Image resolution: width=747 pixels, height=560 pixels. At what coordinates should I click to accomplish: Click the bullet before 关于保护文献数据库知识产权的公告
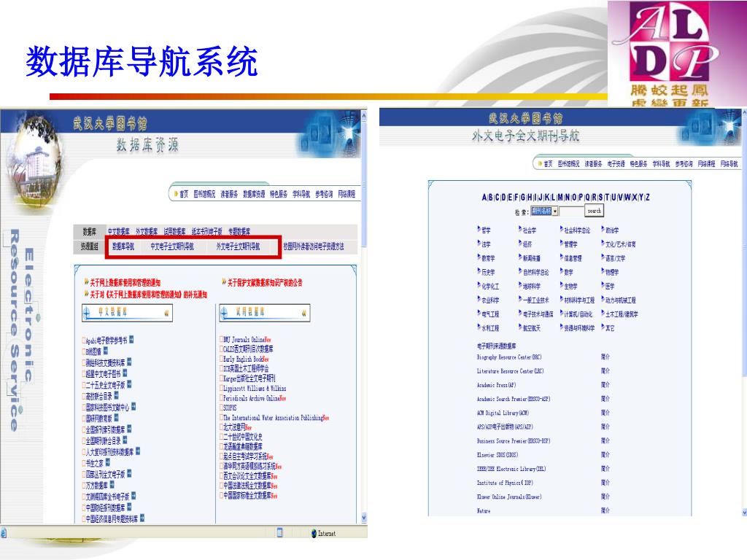223,282
